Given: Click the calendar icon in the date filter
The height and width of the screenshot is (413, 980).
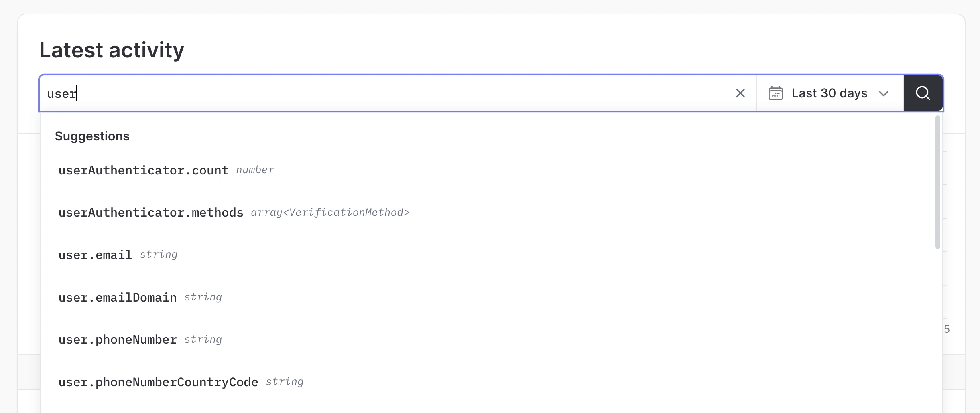Looking at the screenshot, I should point(775,93).
